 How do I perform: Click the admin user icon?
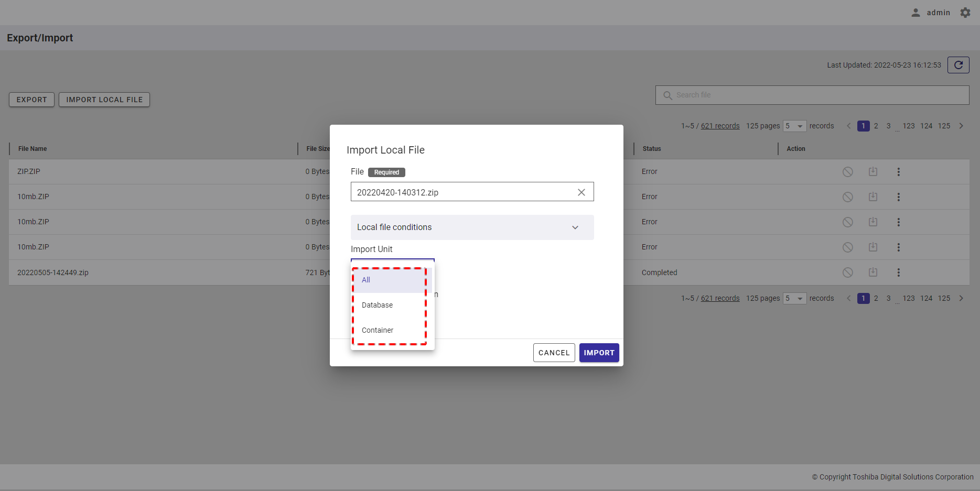coord(916,13)
